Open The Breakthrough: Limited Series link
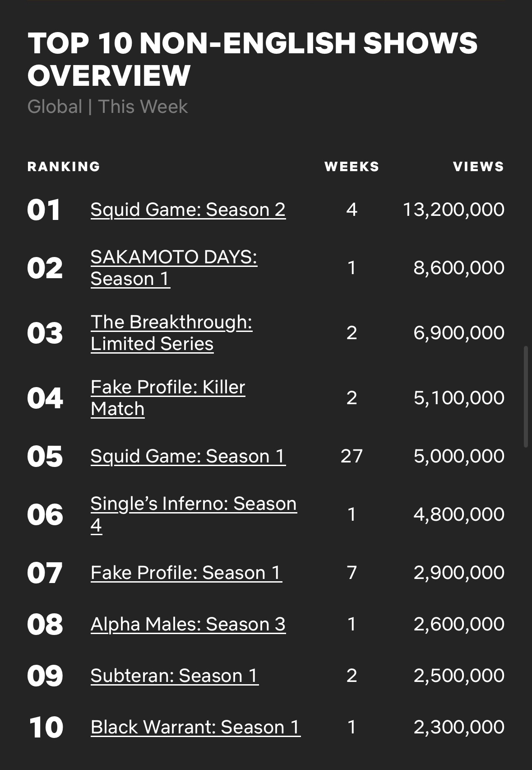The image size is (532, 770). (171, 333)
